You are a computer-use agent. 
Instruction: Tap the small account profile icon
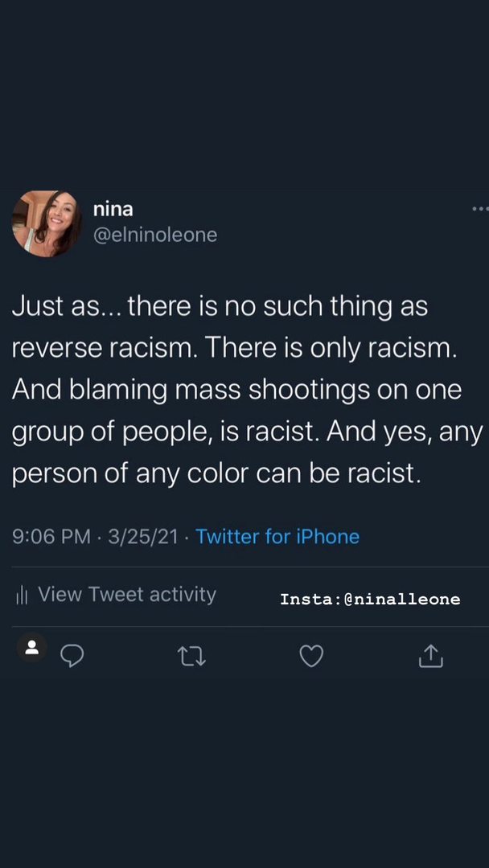click(x=32, y=648)
